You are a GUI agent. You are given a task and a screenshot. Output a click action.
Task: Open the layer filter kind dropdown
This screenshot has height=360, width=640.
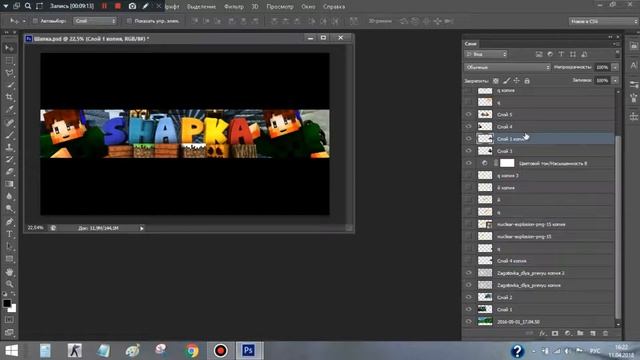(486, 54)
